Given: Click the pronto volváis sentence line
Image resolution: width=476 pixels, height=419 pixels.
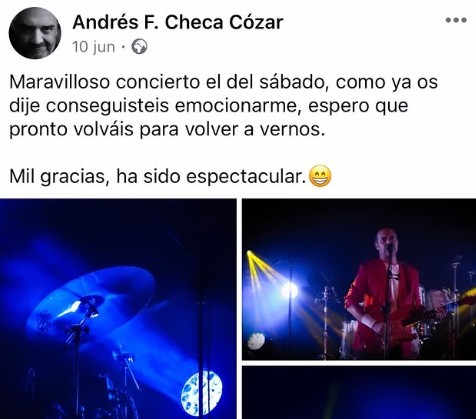Looking at the screenshot, I should [167, 130].
